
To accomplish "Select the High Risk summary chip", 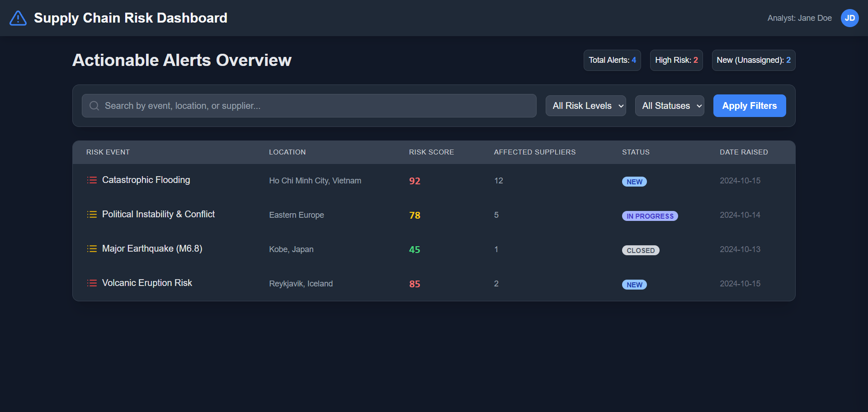I will [x=676, y=60].
